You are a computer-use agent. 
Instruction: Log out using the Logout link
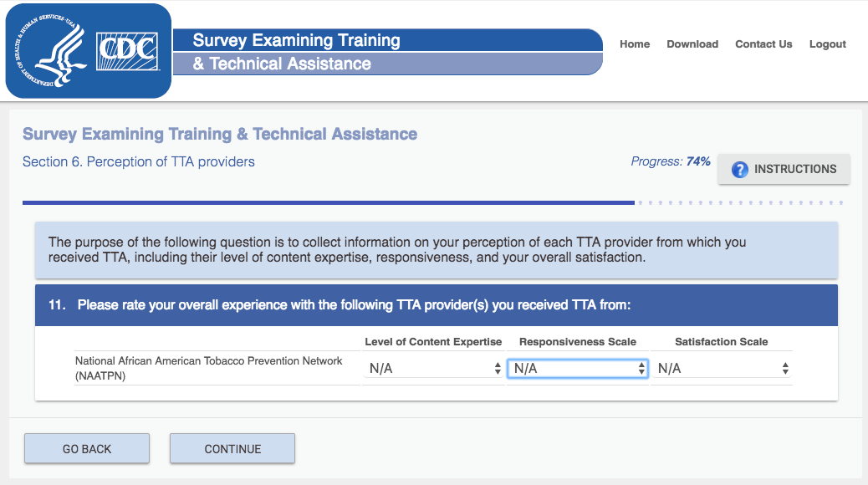click(x=827, y=44)
